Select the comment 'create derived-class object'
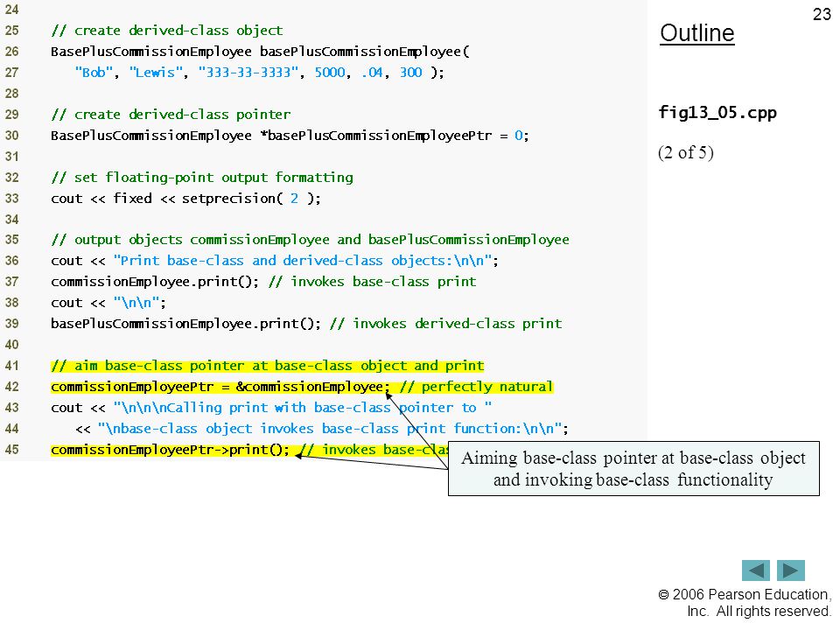The width and height of the screenshot is (840, 630). click(x=166, y=31)
